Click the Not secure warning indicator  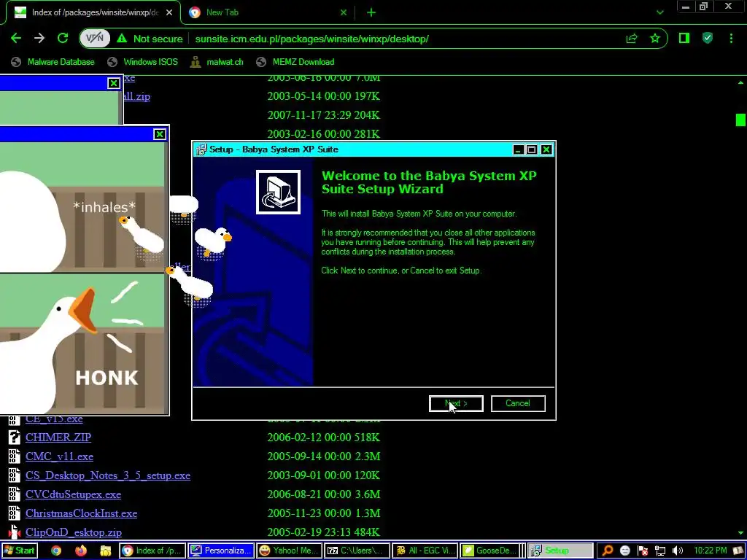[x=150, y=39]
